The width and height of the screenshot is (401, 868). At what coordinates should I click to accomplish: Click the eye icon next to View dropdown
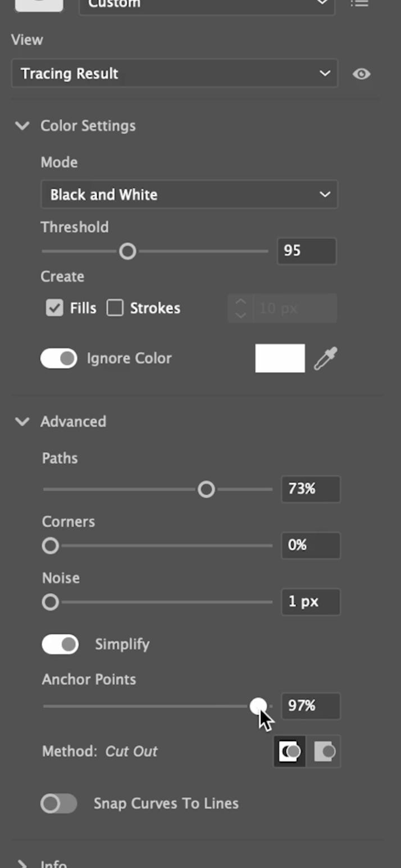click(x=361, y=74)
